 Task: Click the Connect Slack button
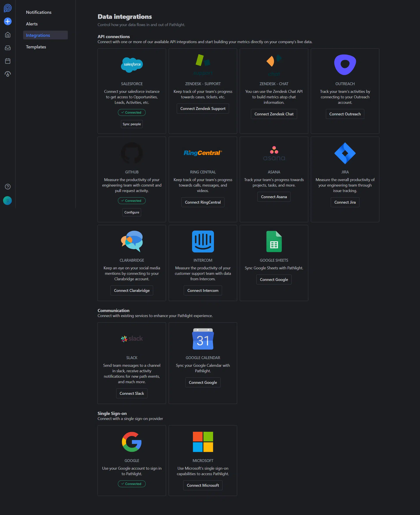(132, 393)
